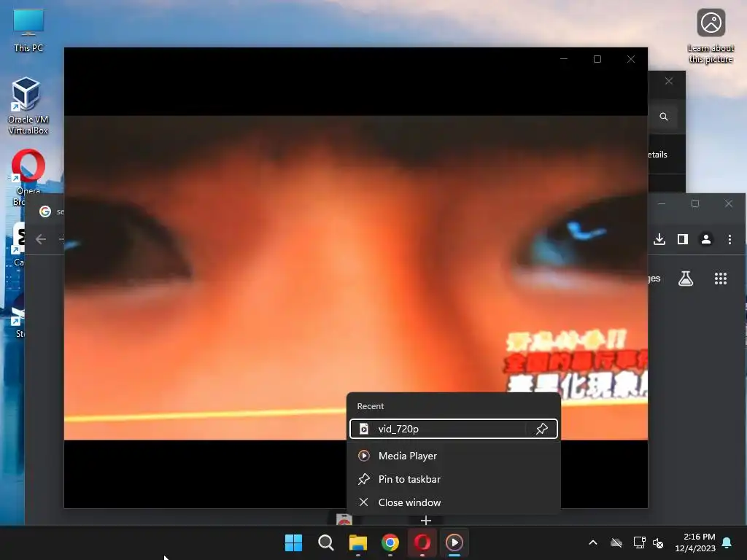Toggle Chrome side panel

click(683, 239)
